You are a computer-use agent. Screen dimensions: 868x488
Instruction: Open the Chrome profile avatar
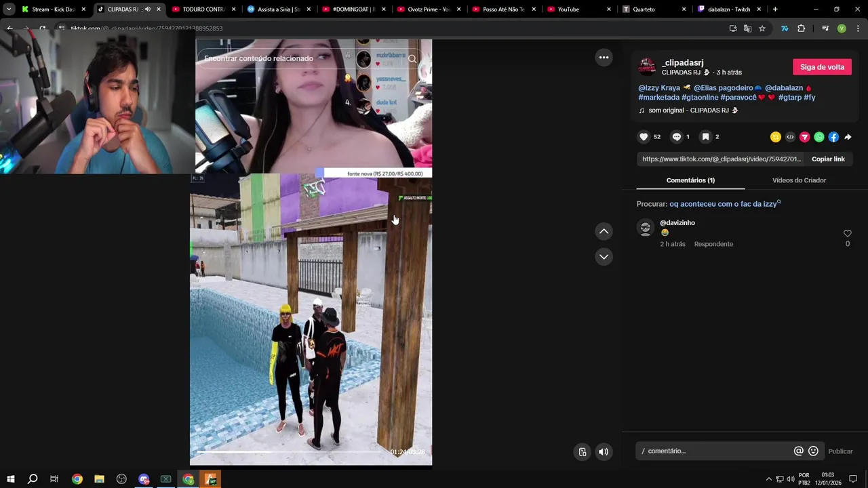point(842,28)
